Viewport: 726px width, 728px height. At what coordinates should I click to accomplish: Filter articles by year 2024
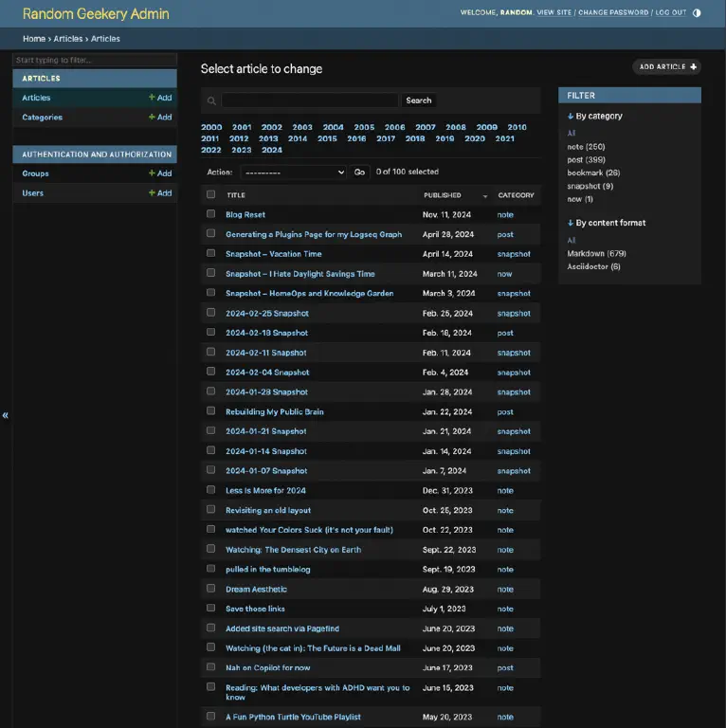pos(272,150)
